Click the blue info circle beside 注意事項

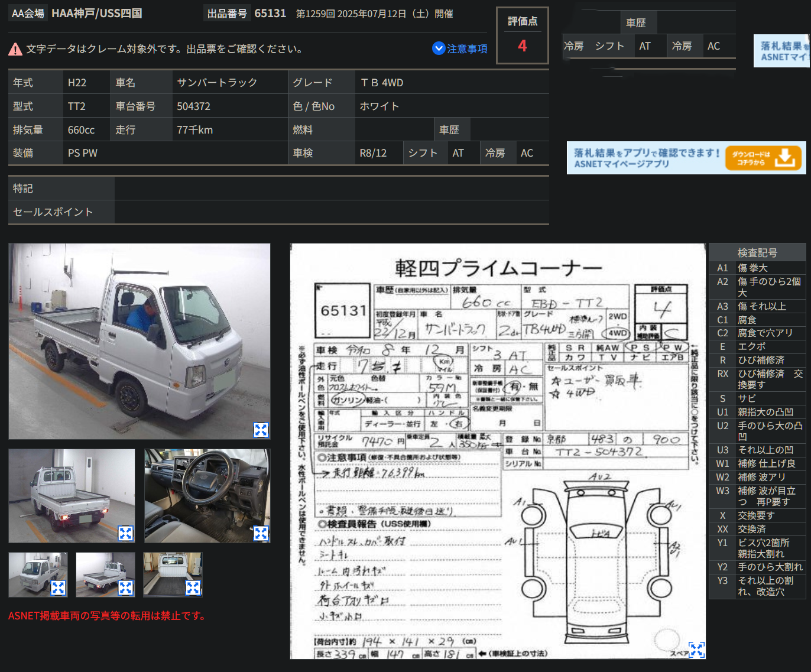click(438, 48)
